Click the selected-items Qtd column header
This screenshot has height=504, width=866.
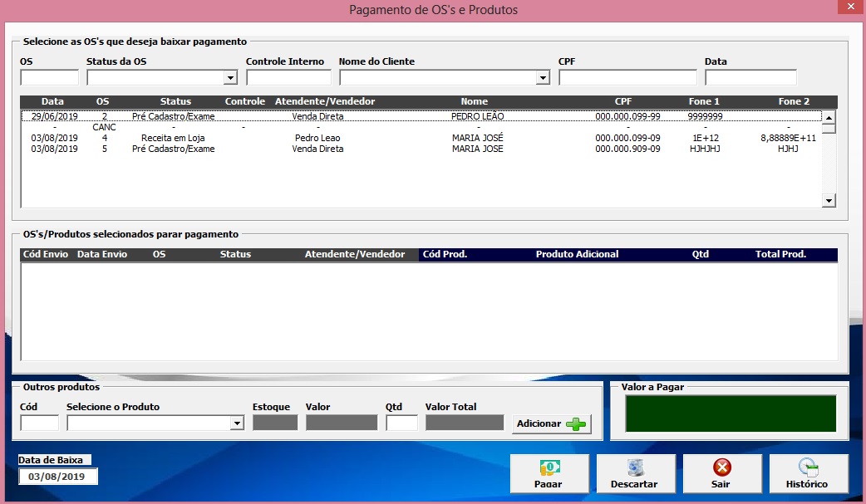[x=701, y=254]
